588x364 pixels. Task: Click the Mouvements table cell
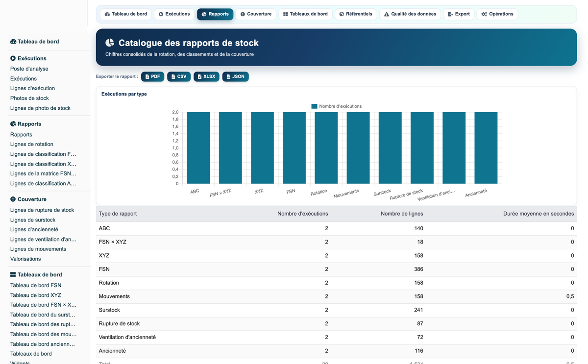point(114,297)
